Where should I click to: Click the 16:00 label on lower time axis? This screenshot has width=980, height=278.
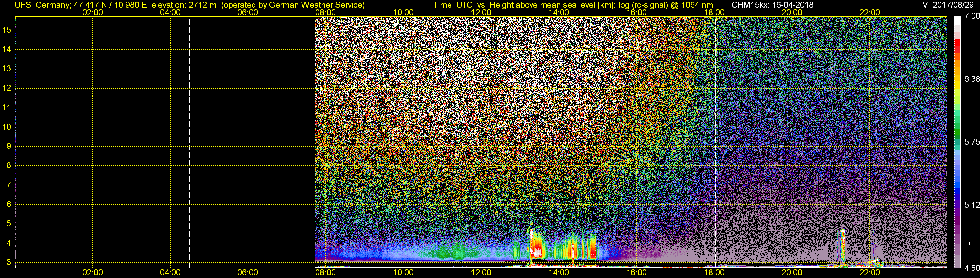click(636, 273)
